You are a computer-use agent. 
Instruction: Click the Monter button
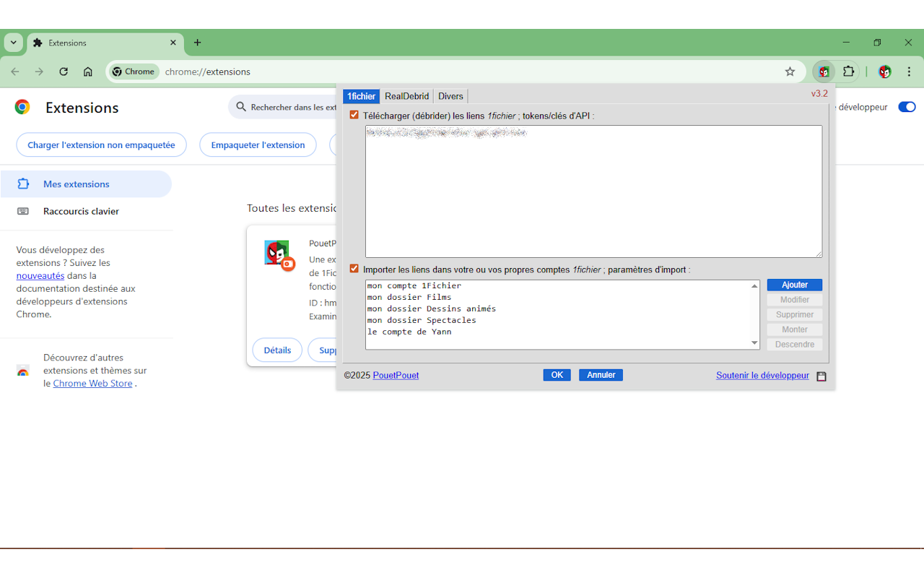click(x=795, y=329)
